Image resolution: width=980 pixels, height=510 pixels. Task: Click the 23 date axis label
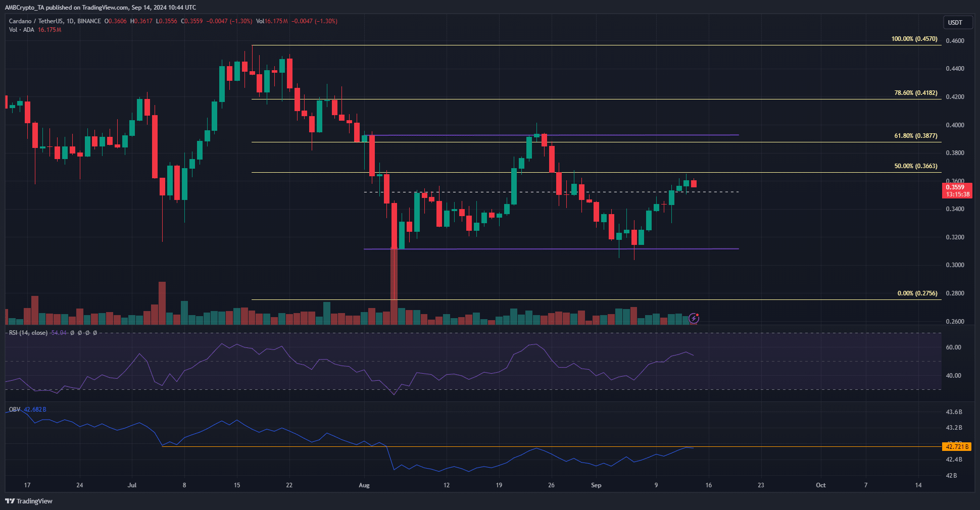761,485
